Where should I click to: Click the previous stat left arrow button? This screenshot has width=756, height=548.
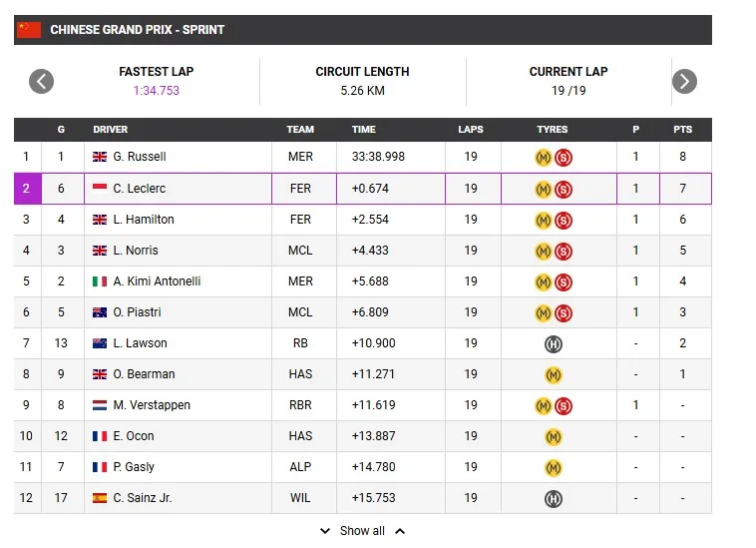tap(41, 81)
